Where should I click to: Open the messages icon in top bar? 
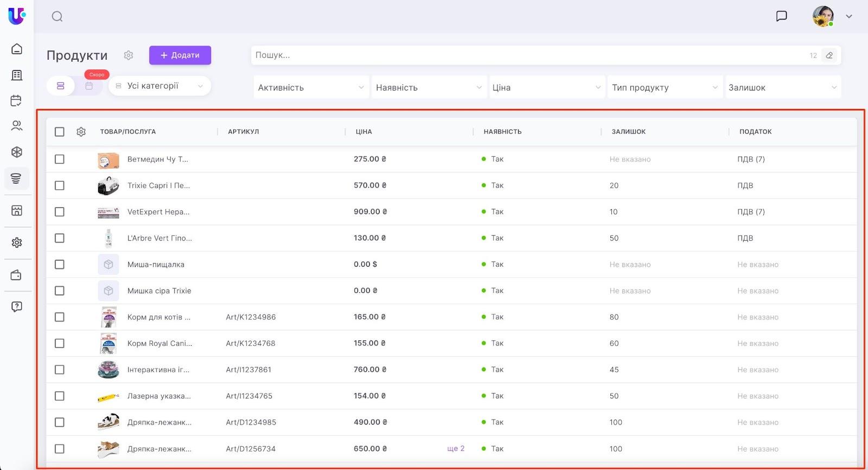click(781, 16)
